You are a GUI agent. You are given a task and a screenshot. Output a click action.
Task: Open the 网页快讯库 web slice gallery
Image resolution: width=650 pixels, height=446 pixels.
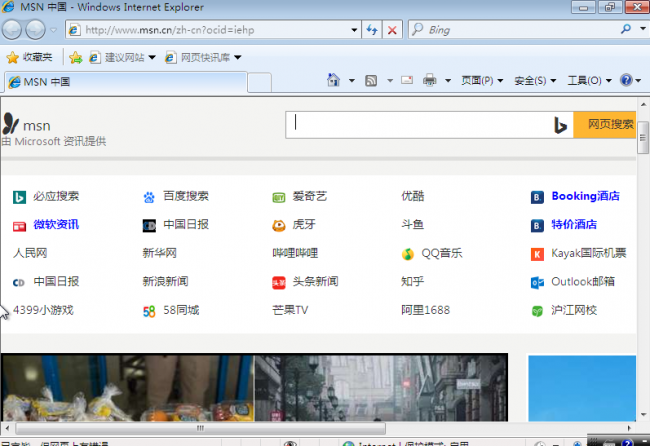[203, 57]
